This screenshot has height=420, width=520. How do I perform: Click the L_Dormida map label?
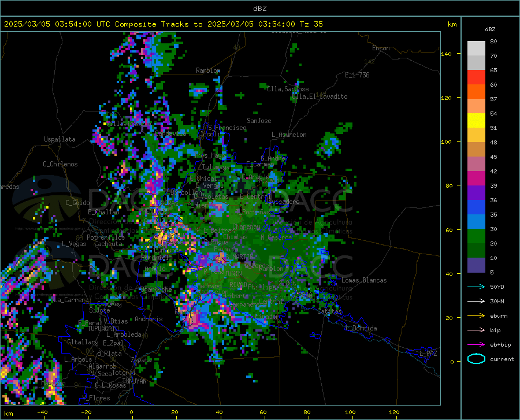361,328
